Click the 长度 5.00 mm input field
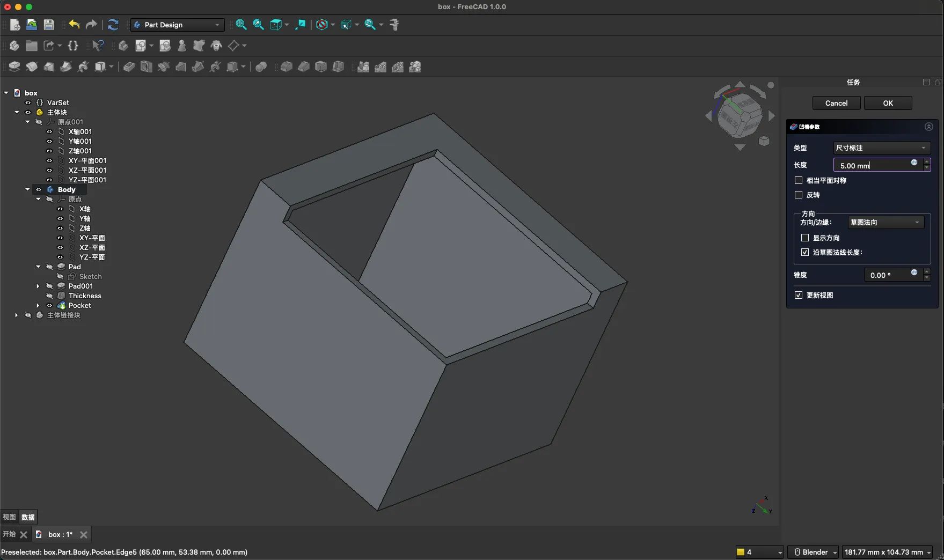 tap(872, 166)
